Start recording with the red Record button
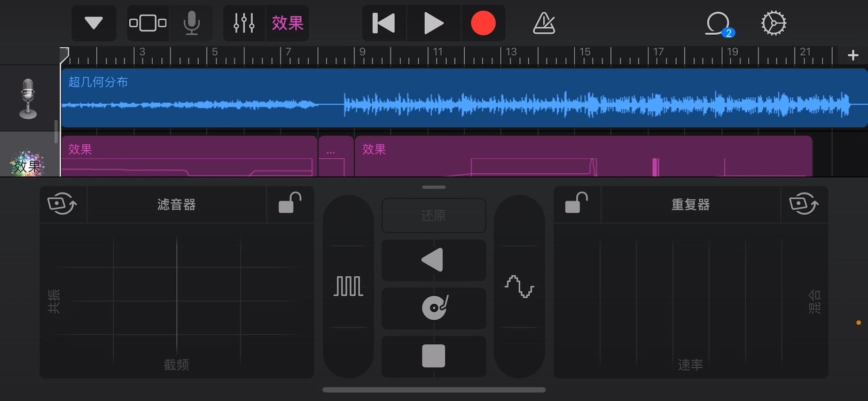The image size is (868, 401). pos(483,23)
